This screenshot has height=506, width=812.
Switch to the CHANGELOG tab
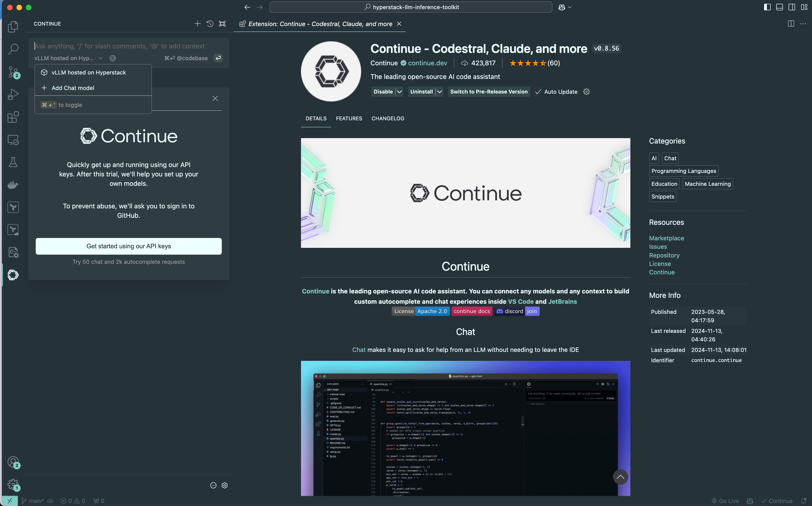388,118
